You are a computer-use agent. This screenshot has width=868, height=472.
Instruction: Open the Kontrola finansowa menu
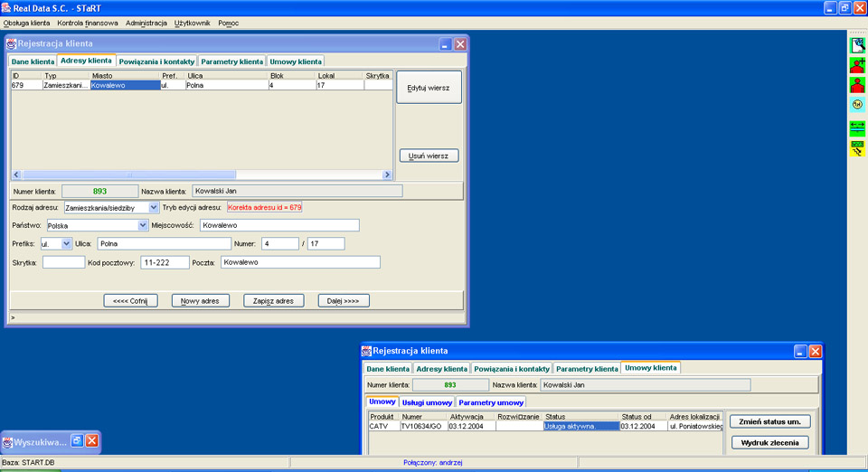coord(87,23)
